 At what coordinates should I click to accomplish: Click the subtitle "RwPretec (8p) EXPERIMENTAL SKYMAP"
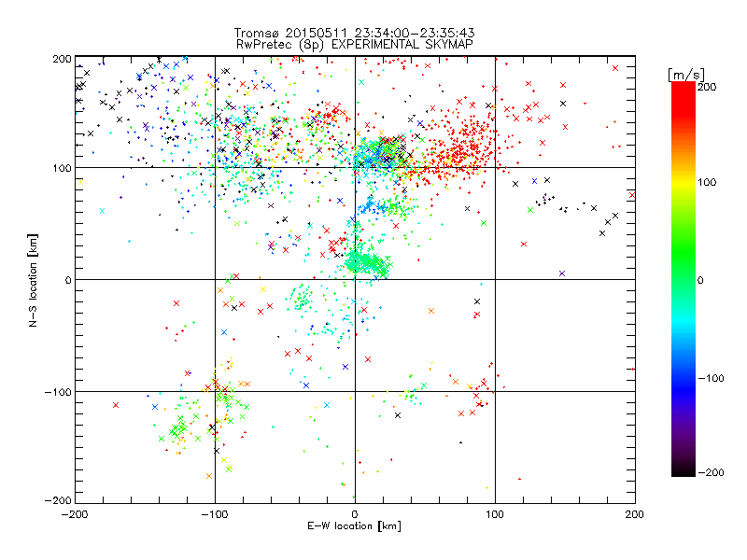point(355,44)
